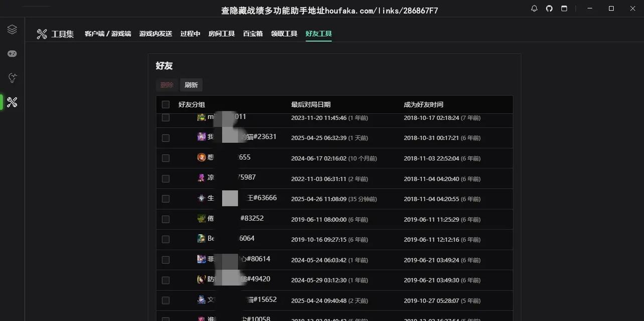
Task: Go to the 客户端 / 游戏端 tab
Action: tap(108, 34)
